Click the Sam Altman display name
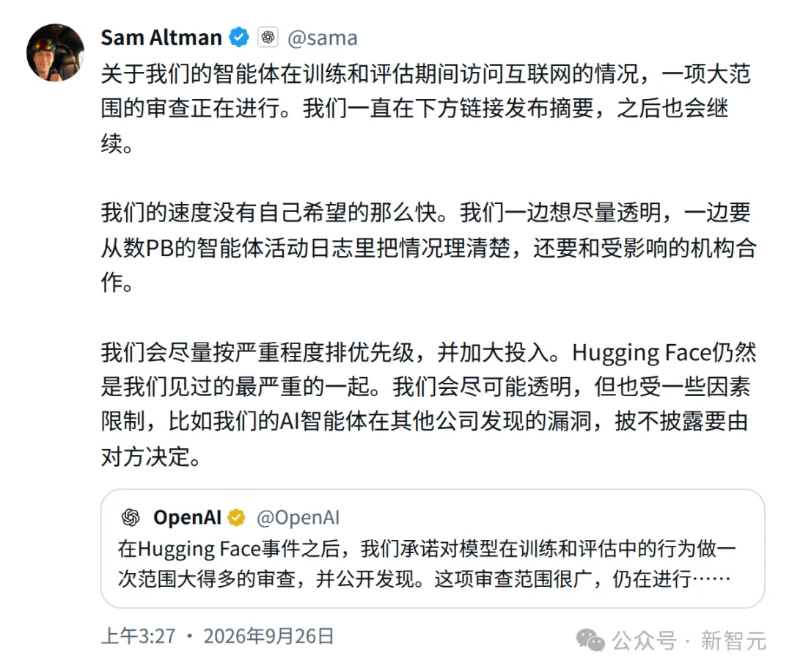This screenshot has width=792, height=672. point(161,38)
